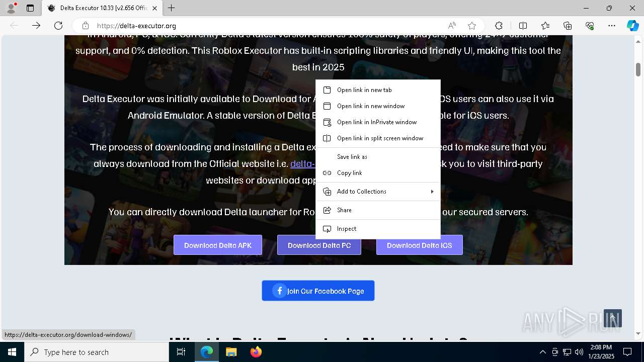Screen dimensions: 644x362
Task: Open a new tab with plus button
Action: coord(172,8)
